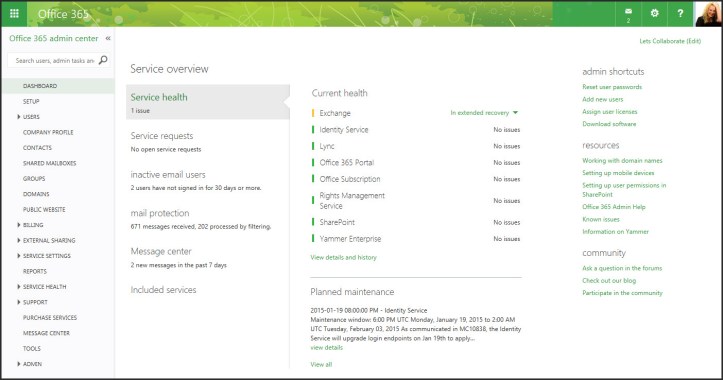Click the Lets Collaborate (Edit) link
Image resolution: width=723 pixels, height=380 pixels.
[670, 41]
